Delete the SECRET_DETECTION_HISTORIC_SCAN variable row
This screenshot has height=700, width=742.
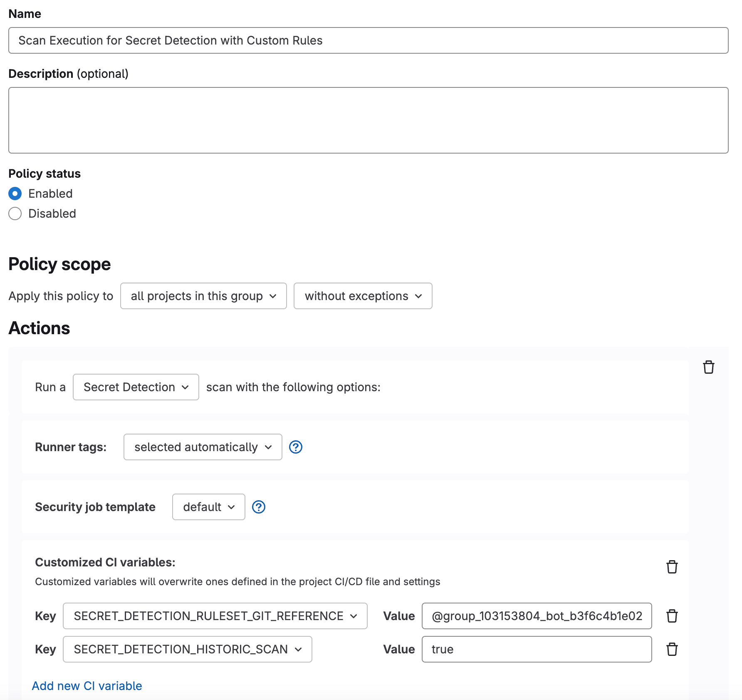click(672, 649)
